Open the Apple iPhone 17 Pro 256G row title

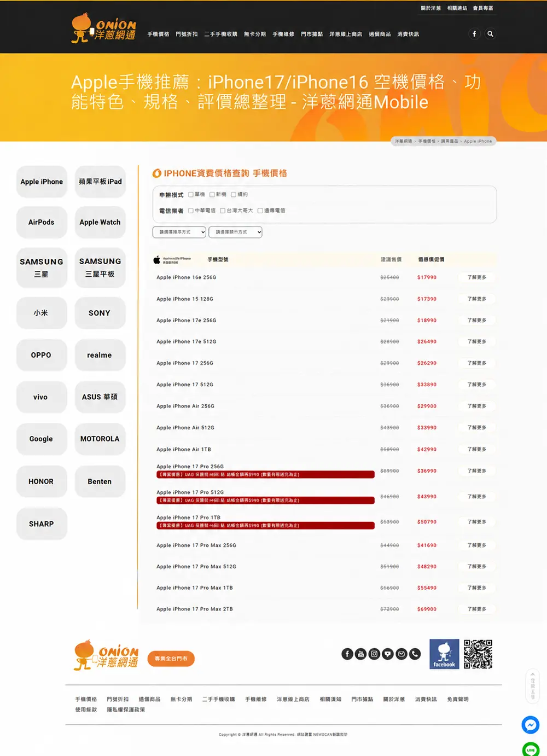pyautogui.click(x=190, y=467)
